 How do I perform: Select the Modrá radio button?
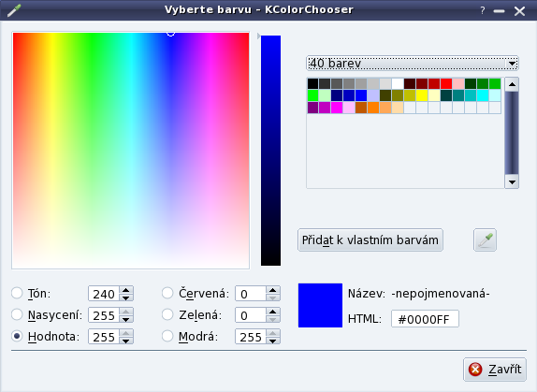pyautogui.click(x=167, y=336)
